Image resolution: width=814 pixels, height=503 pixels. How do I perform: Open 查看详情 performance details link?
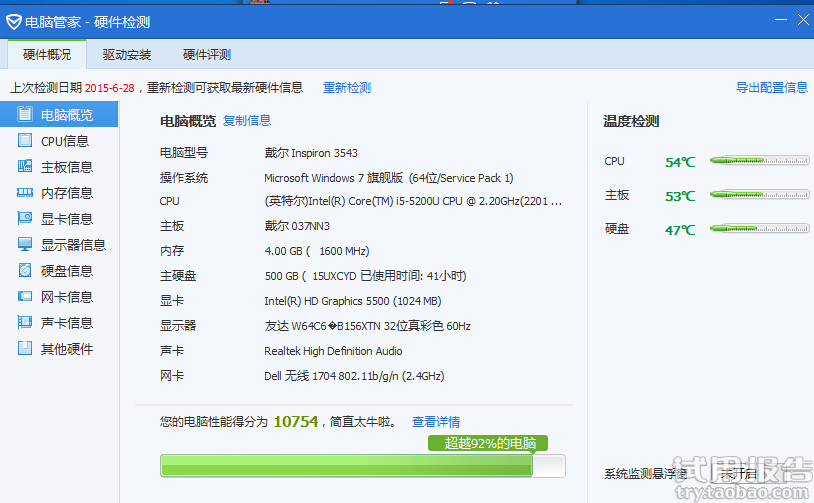pyautogui.click(x=436, y=422)
